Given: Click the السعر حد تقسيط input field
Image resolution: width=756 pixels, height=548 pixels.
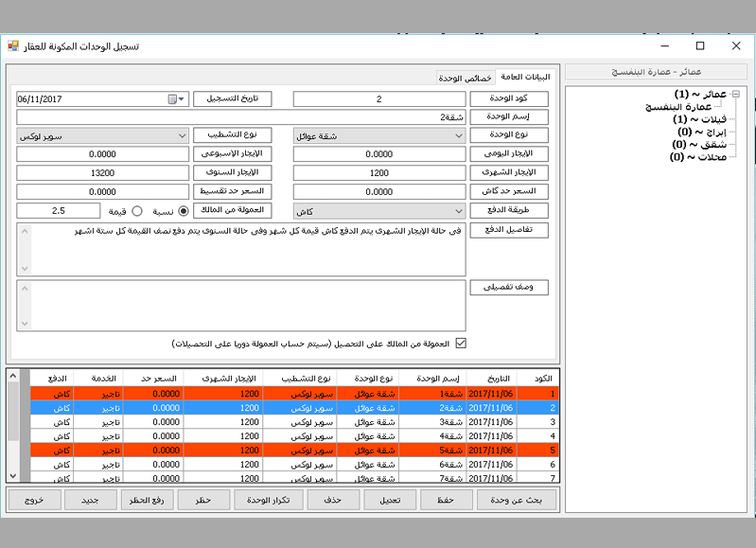Looking at the screenshot, I should click(x=103, y=191).
